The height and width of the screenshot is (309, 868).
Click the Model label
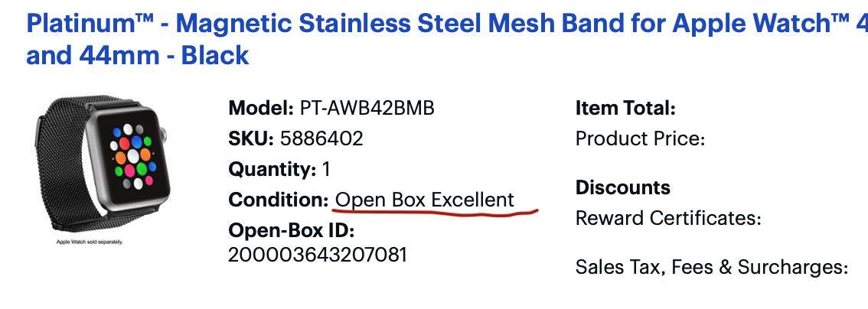[260, 108]
